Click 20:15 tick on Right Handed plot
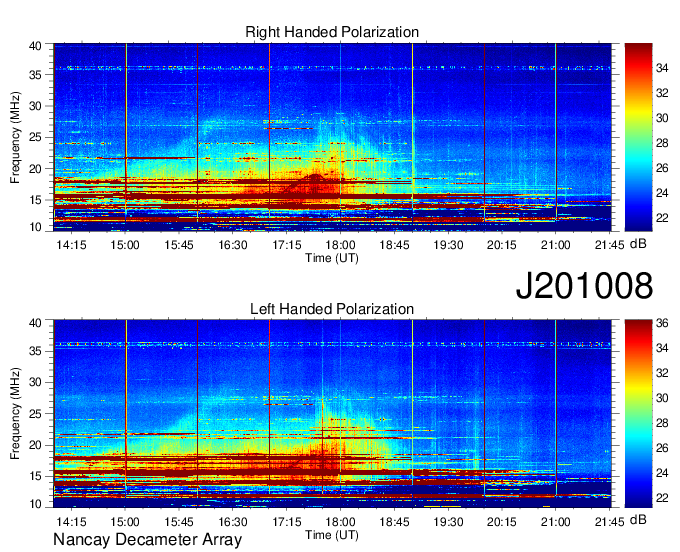680x552 pixels. [502, 245]
